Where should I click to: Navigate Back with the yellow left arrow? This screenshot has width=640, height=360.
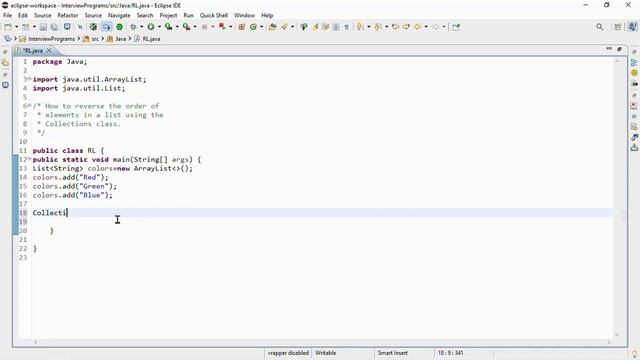click(x=418, y=27)
